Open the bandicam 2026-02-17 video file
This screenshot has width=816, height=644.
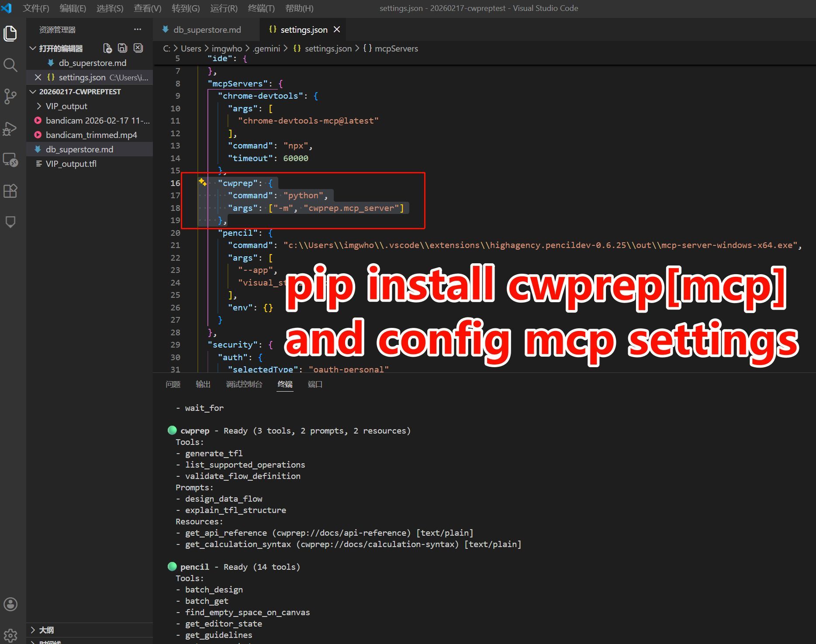pos(90,121)
